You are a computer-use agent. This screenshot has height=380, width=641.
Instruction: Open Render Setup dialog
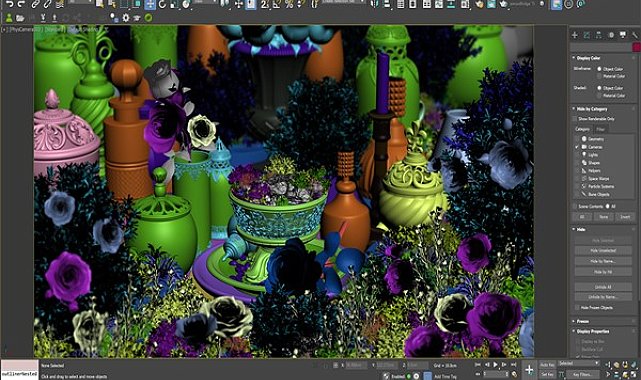click(x=480, y=4)
